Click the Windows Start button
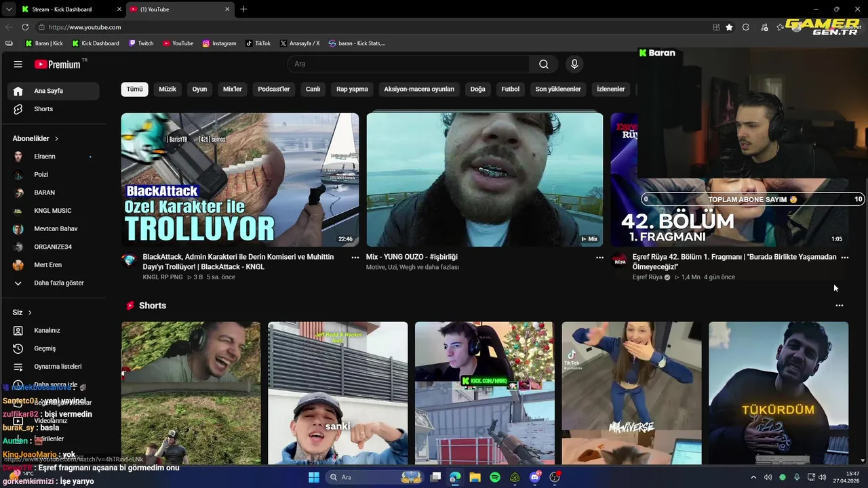 pyautogui.click(x=314, y=477)
